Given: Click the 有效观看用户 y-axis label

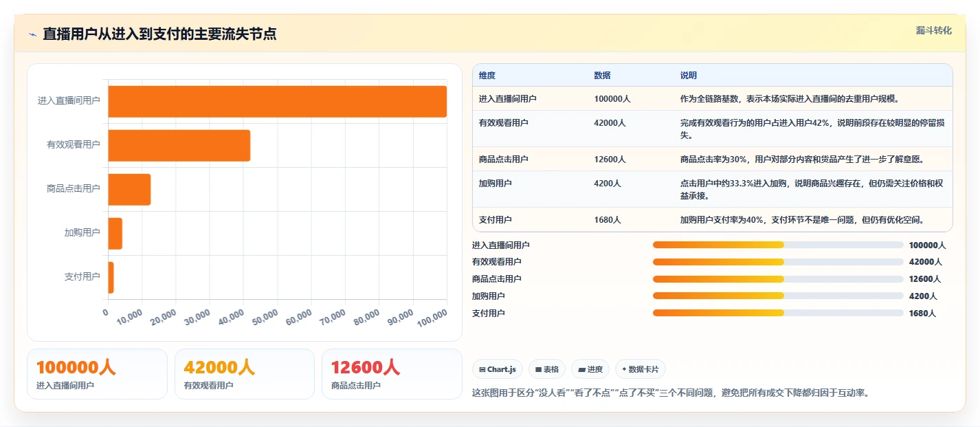Looking at the screenshot, I should 74,145.
